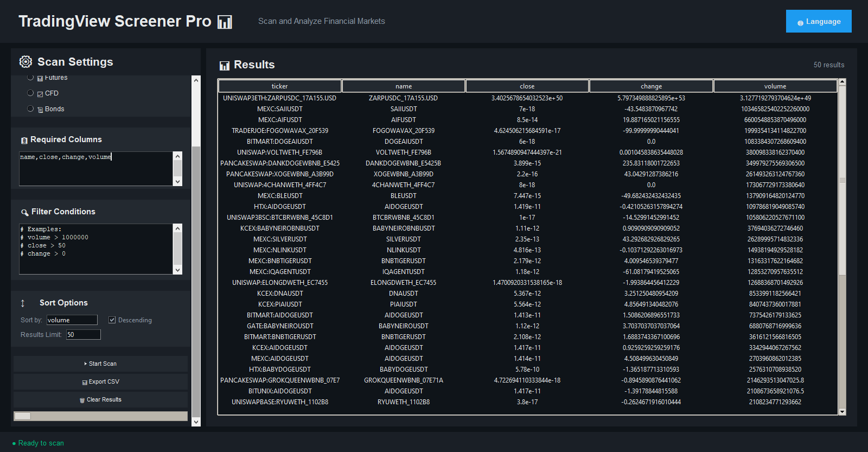Select the CFD radio button
The image size is (868, 452).
pyautogui.click(x=31, y=93)
